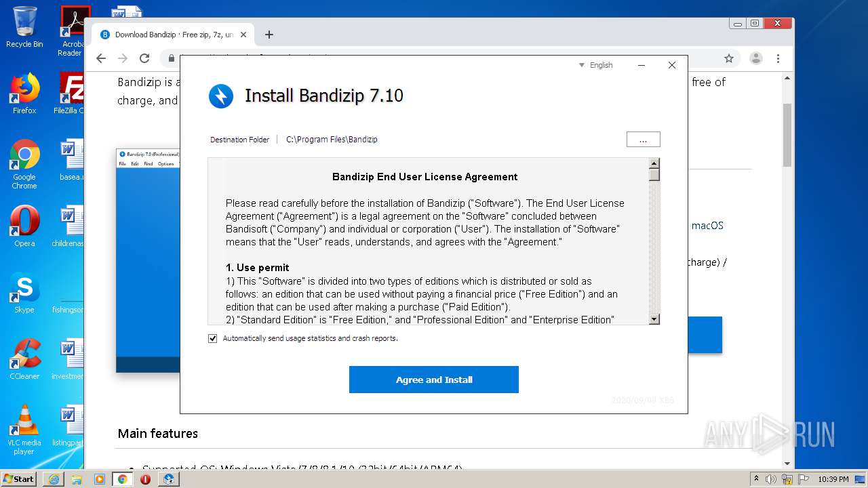Minimize the Bandizip installer window
Image resolution: width=868 pixels, height=488 pixels.
642,65
